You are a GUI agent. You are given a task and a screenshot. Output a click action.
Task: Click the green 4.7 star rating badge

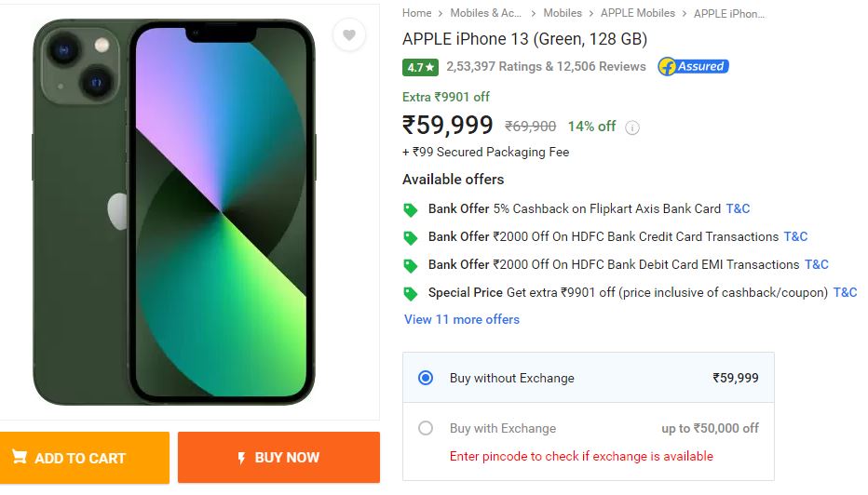point(420,67)
